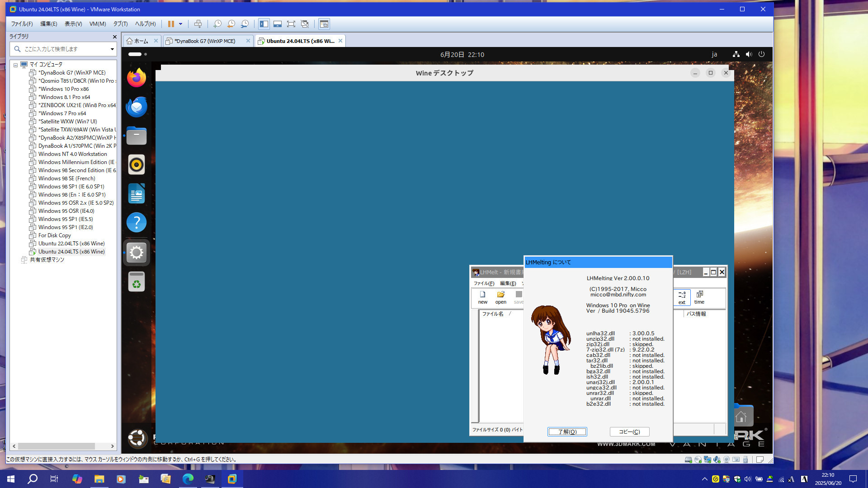The height and width of the screenshot is (488, 868).
Task: Open the message log status bar icon
Action: pos(760,460)
